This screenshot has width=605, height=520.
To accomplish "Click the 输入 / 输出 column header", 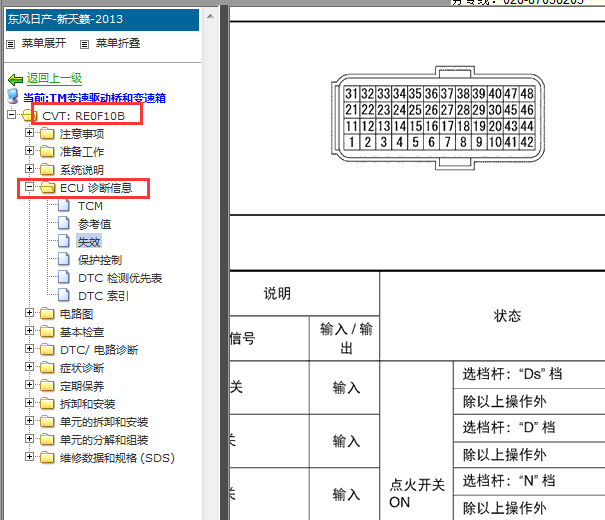I will (x=346, y=339).
